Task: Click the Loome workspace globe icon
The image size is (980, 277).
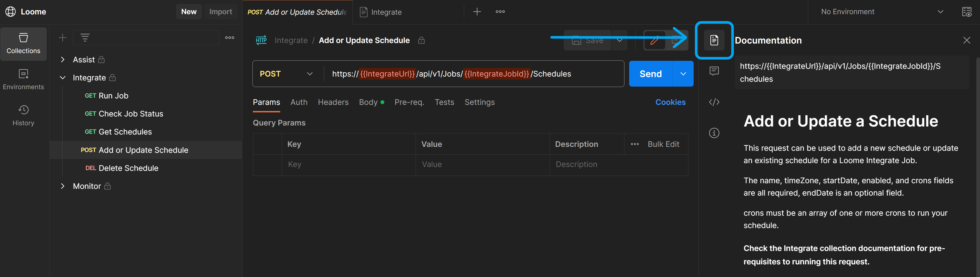Action: tap(11, 12)
